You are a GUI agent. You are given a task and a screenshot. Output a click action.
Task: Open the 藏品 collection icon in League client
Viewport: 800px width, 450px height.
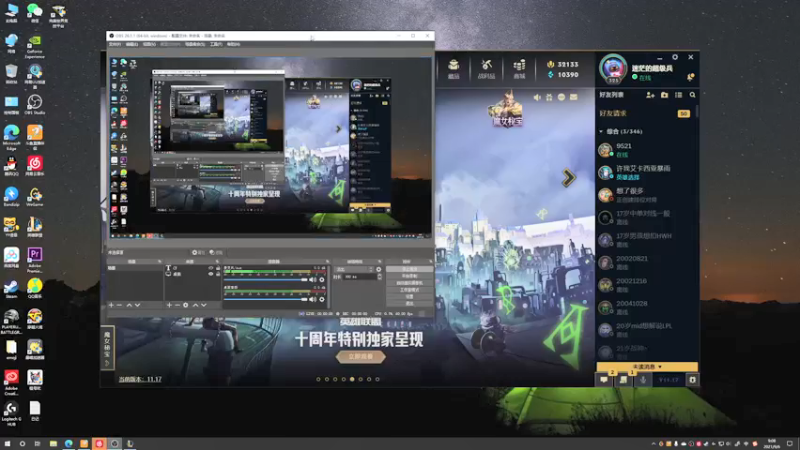[454, 69]
